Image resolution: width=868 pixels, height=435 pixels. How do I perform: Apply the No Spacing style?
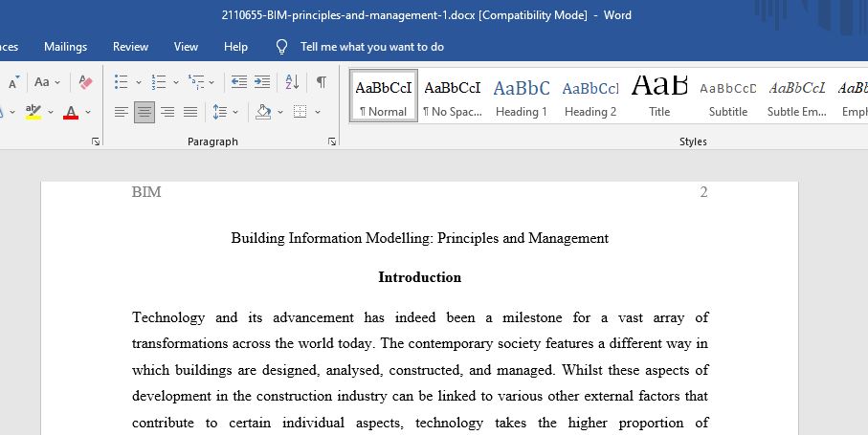point(453,96)
